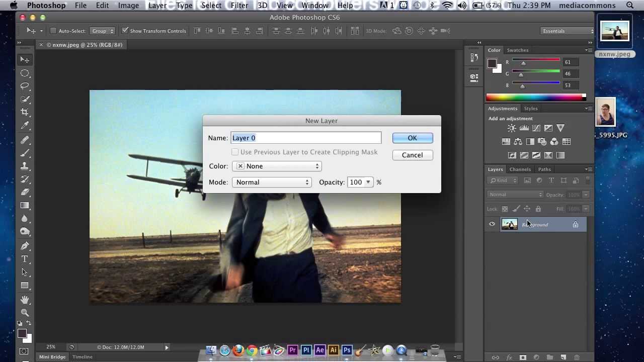
Task: Open the Essentials workspace dropdown
Action: (568, 31)
